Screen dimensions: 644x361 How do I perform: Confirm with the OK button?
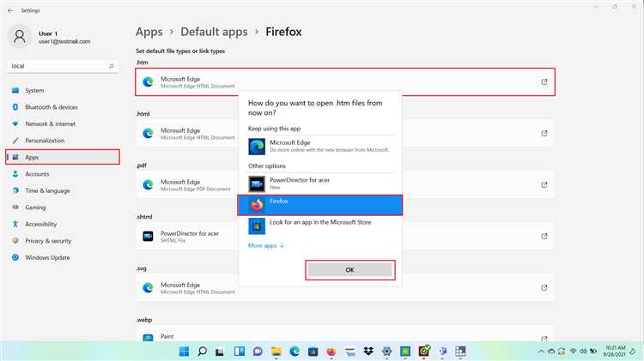[350, 270]
